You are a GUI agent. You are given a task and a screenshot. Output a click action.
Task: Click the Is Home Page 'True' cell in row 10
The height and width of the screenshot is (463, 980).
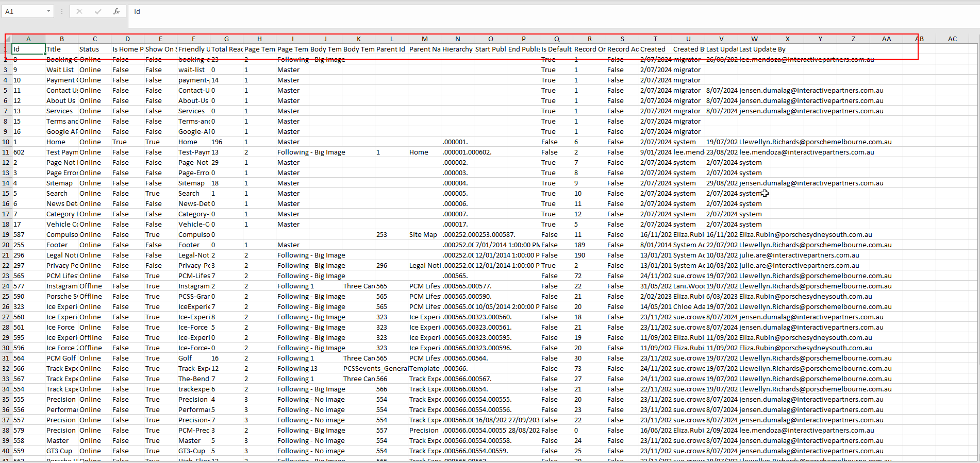click(127, 142)
